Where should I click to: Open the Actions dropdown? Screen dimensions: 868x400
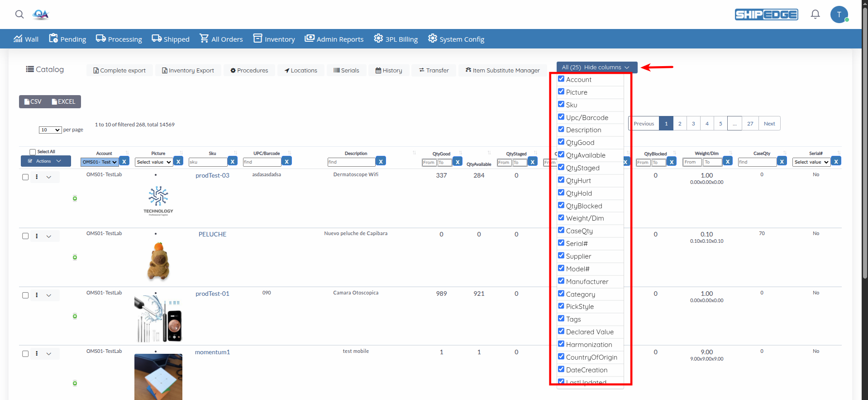[x=46, y=161]
